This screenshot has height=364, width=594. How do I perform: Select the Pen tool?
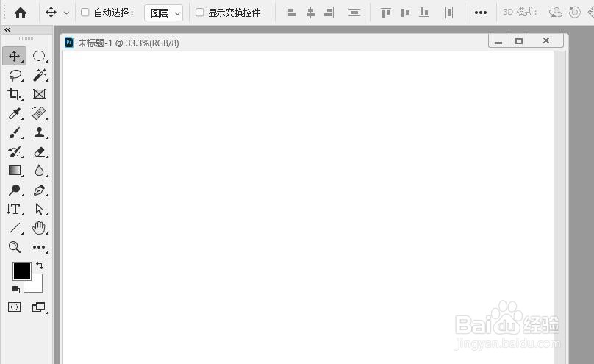tap(39, 190)
